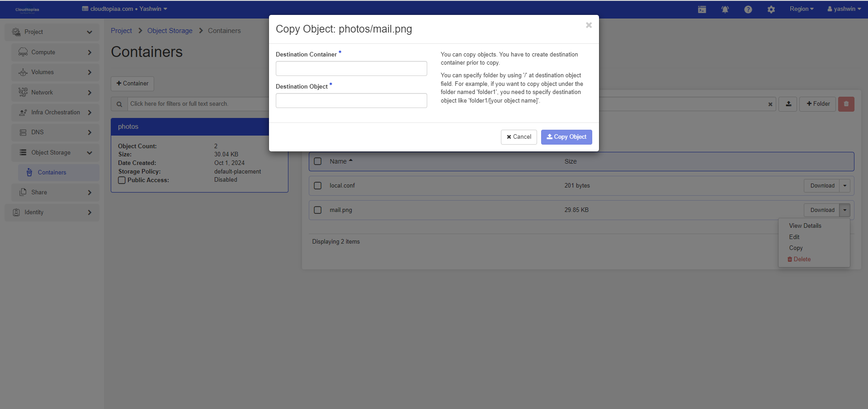The image size is (868, 409).
Task: Click the search magnifier icon
Action: tap(119, 104)
